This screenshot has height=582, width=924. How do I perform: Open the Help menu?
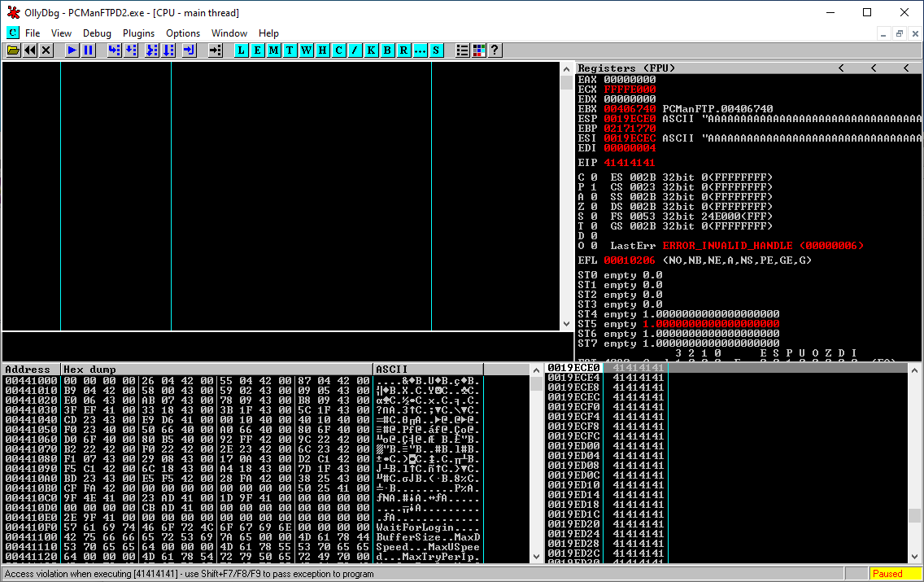(x=268, y=33)
